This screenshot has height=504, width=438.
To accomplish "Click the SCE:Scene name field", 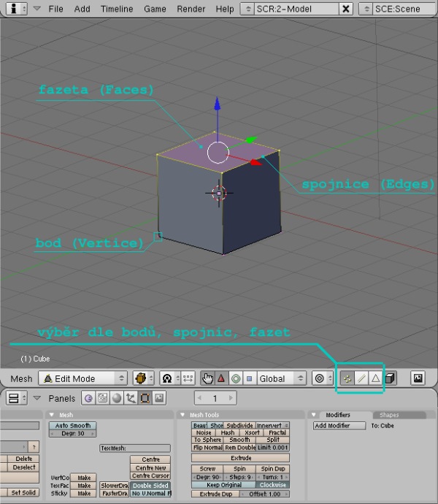I will click(x=405, y=9).
